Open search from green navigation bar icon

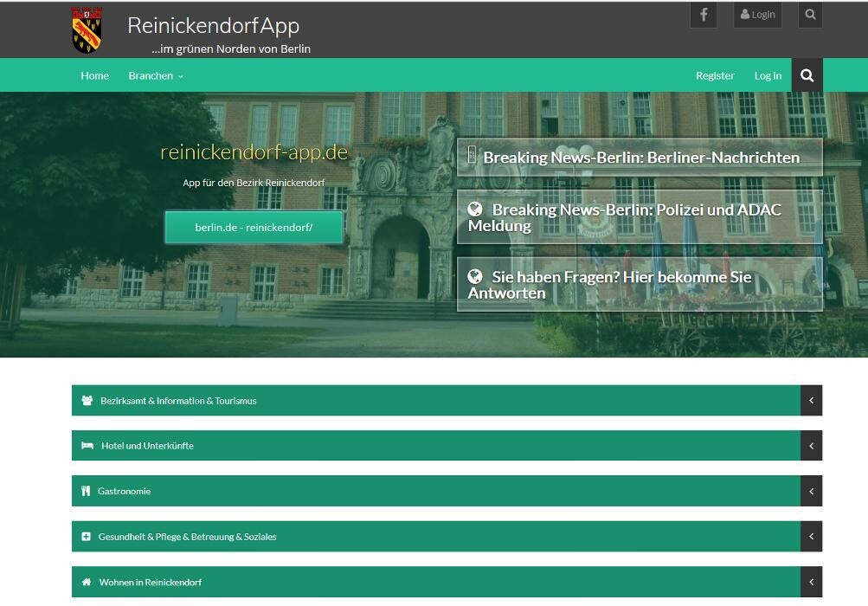pyautogui.click(x=807, y=75)
